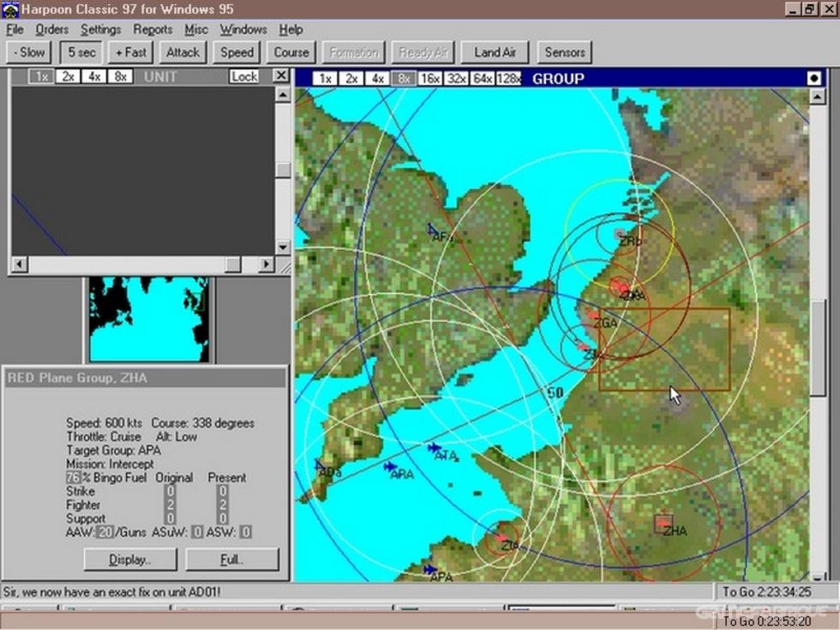Viewport: 840px width, 630px height.
Task: Click the GROUP map vertical scroll thumb
Action: point(817,348)
